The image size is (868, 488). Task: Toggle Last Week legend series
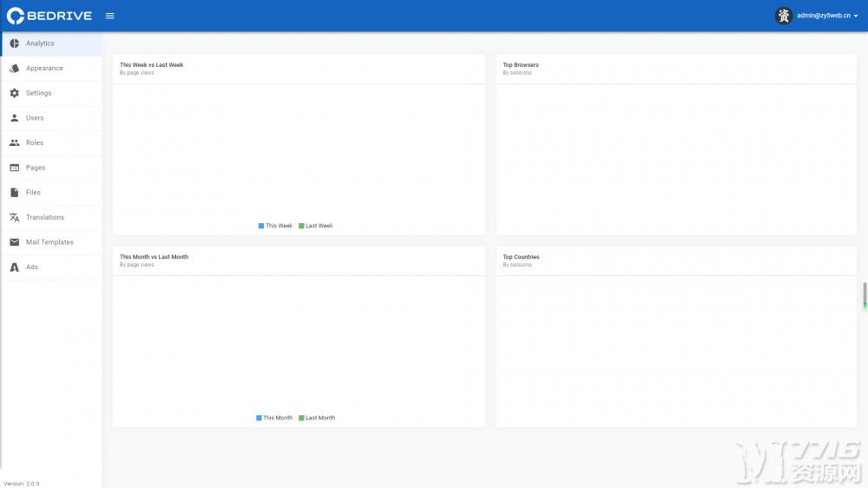316,226
